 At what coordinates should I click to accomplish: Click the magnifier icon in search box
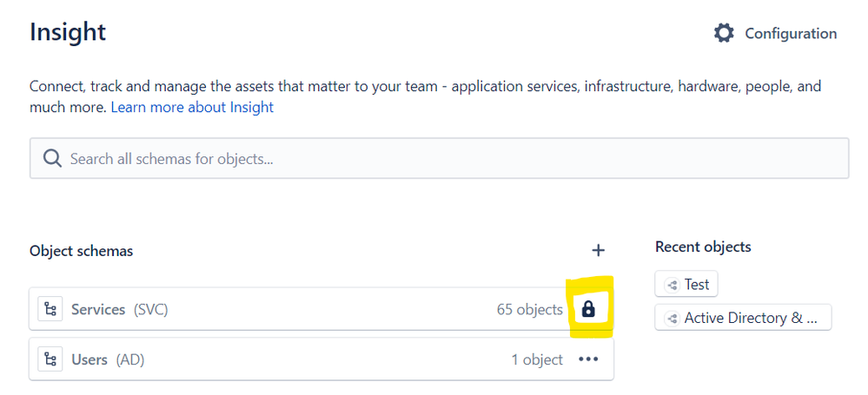pyautogui.click(x=53, y=159)
